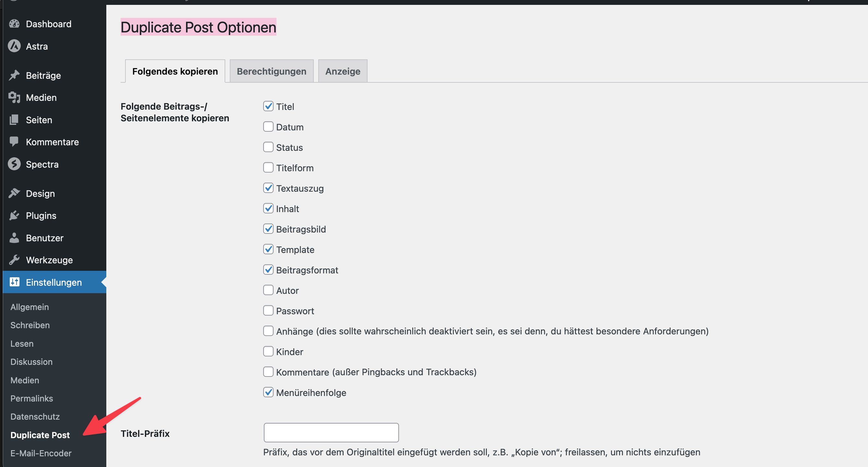Tick the Passwort checkbox

pos(268,311)
